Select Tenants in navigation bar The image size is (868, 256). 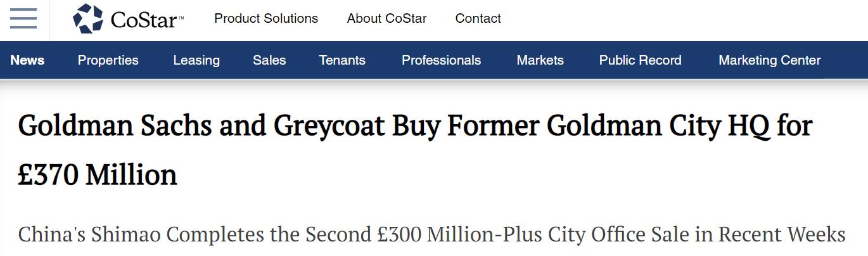[x=342, y=60]
